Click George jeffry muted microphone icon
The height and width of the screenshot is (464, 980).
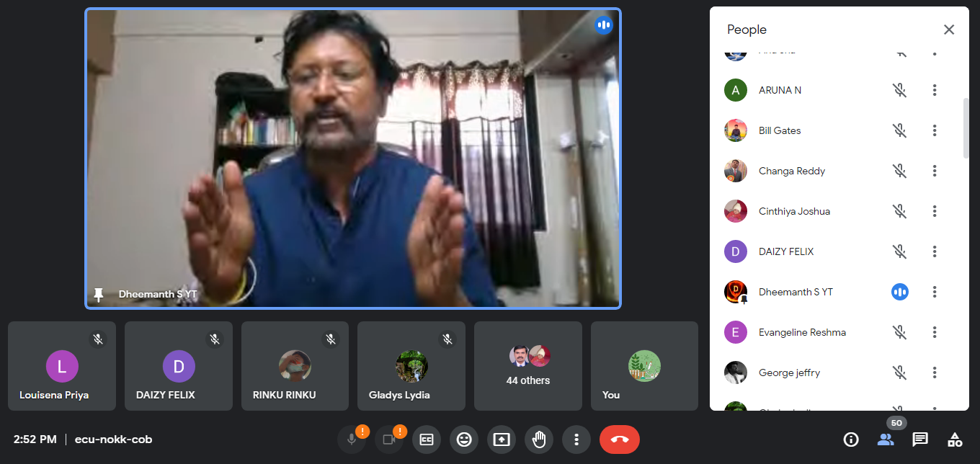click(x=899, y=372)
